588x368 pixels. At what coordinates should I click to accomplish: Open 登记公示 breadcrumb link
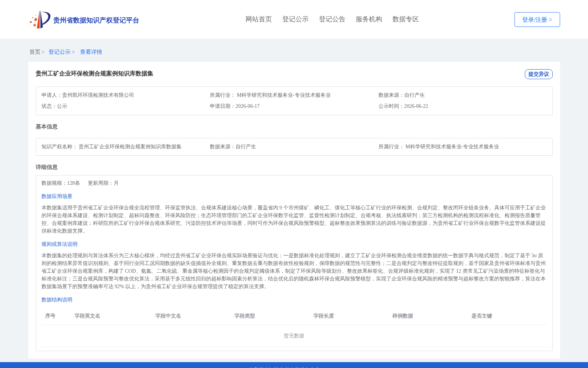click(x=60, y=52)
